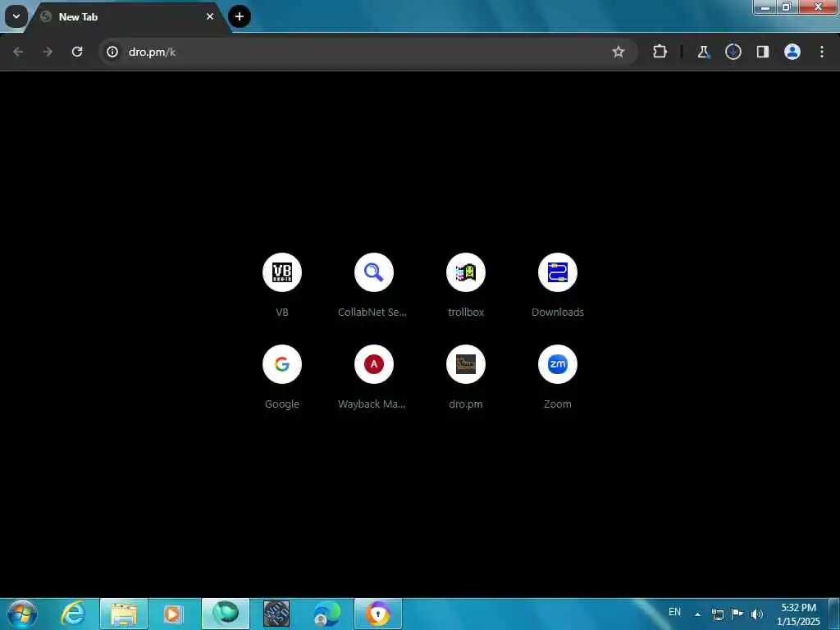This screenshot has height=630, width=840.
Task: Switch to the New Tab tab
Action: click(129, 17)
